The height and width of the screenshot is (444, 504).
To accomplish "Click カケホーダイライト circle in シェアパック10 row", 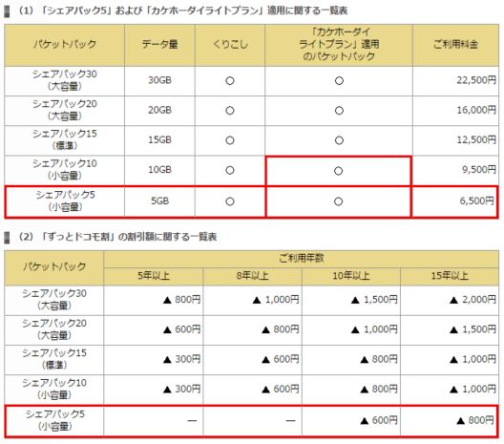I will [x=339, y=171].
